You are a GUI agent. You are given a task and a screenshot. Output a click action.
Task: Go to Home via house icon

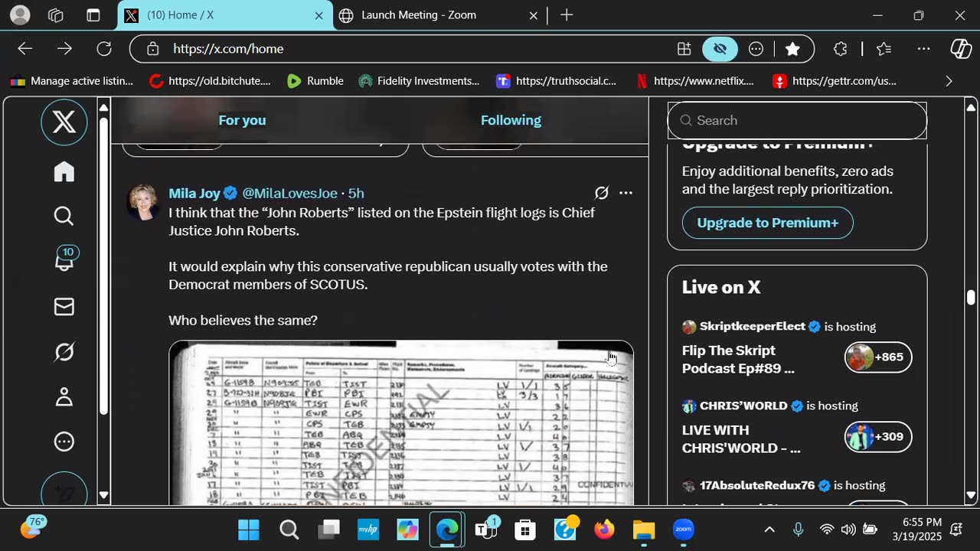64,171
